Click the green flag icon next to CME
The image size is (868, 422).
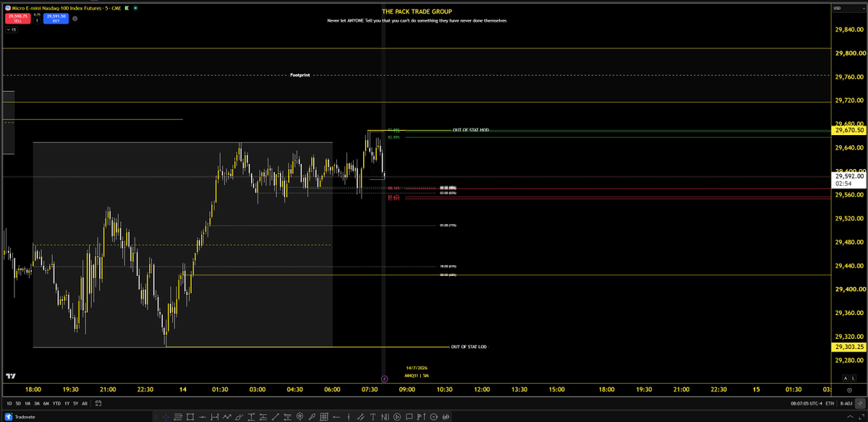[127, 8]
